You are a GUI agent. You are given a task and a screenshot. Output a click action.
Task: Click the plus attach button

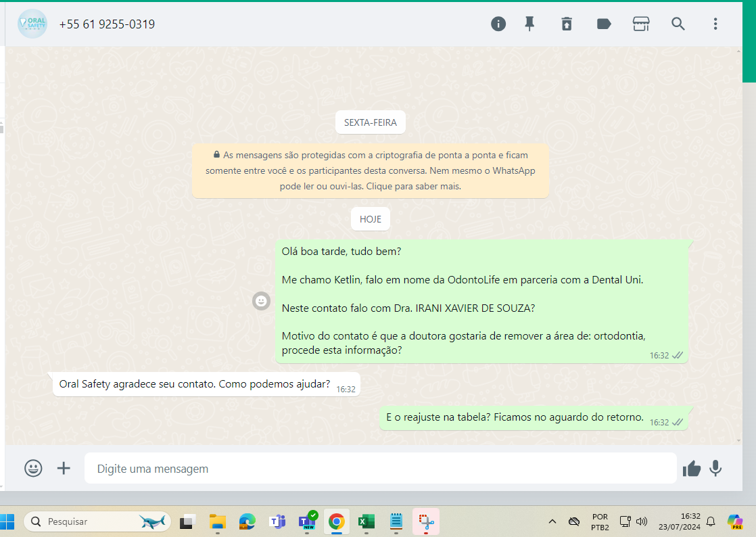(x=64, y=468)
